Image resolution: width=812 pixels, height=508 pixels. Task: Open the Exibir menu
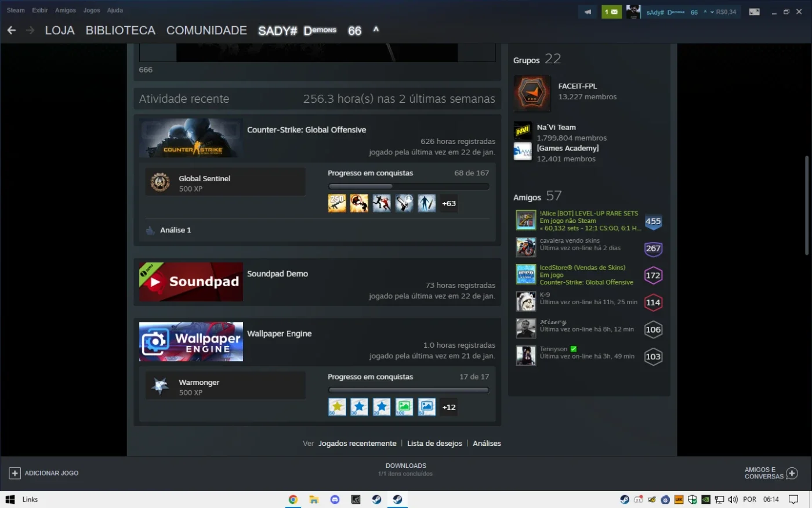[x=40, y=10]
